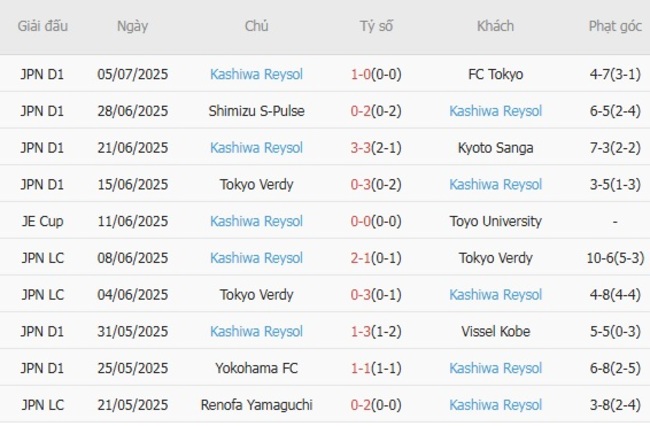
Task: Select Kyoto Sanga in the Khách column
Action: [x=495, y=148]
